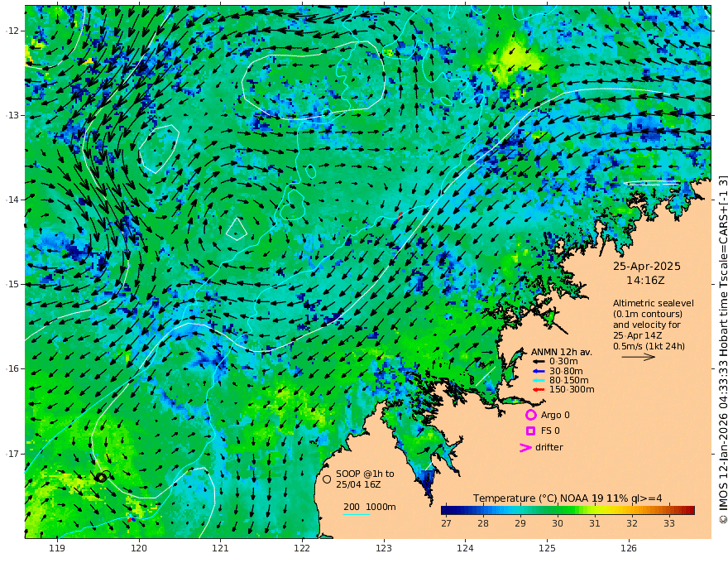Click the 0.5m/s velocity scale arrow
Image resolution: width=728 pixels, height=563 pixels.
point(639,357)
